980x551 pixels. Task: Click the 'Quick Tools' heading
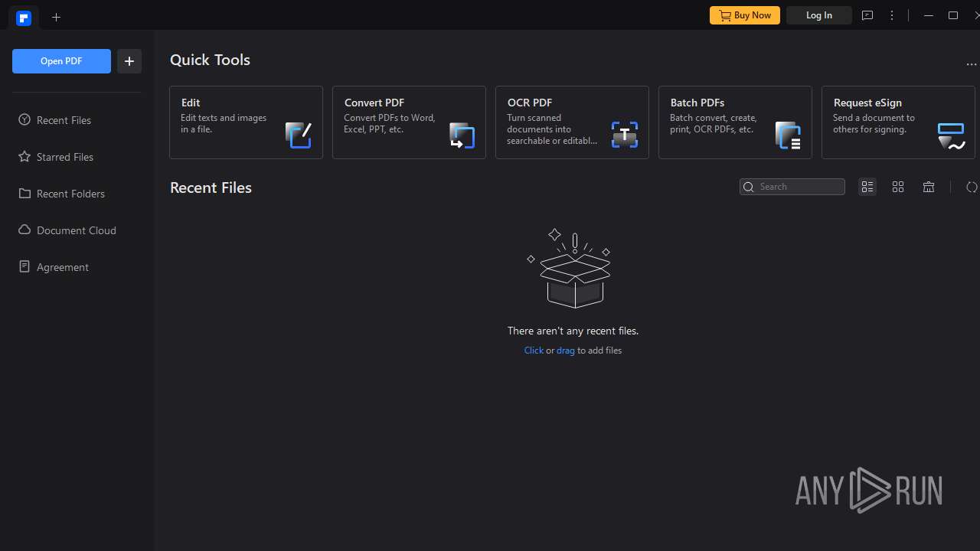coord(210,60)
